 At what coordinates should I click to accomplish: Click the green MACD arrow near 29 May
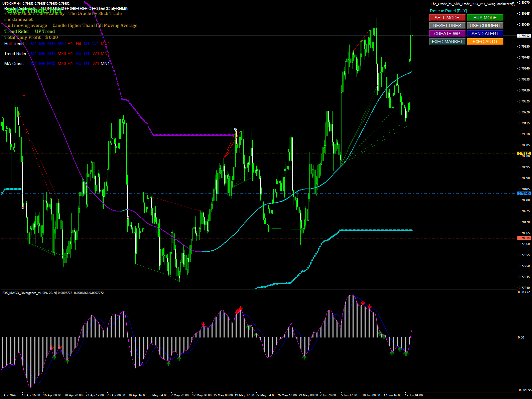[x=304, y=357]
